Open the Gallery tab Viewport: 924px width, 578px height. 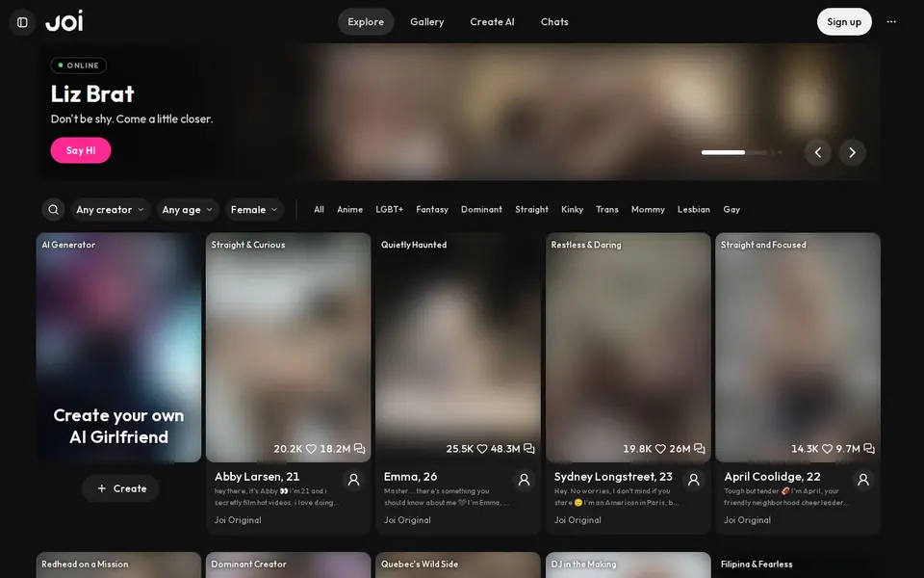tap(427, 22)
